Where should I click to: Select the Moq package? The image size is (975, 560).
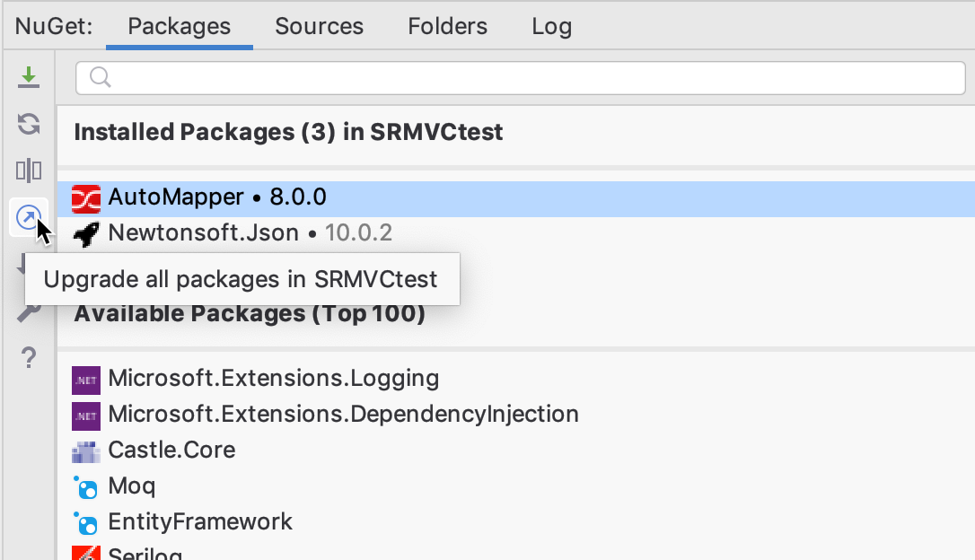click(x=132, y=486)
